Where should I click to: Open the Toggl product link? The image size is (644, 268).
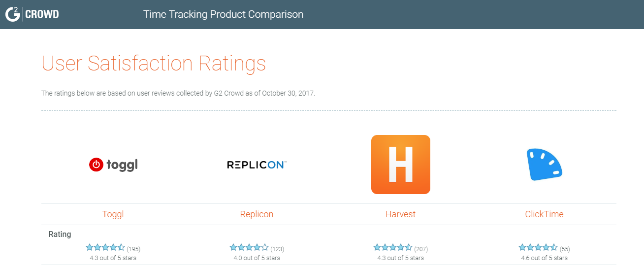113,214
